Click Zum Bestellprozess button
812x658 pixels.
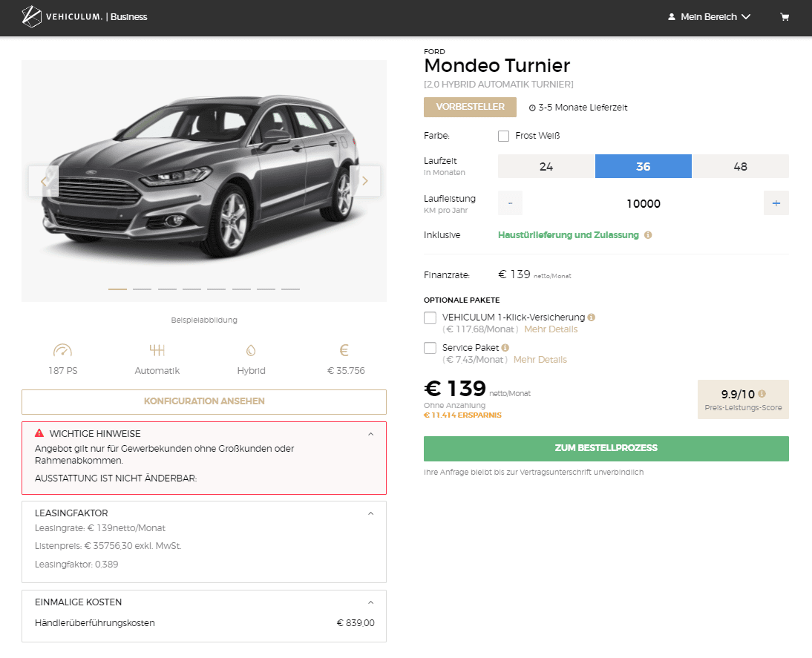point(606,448)
